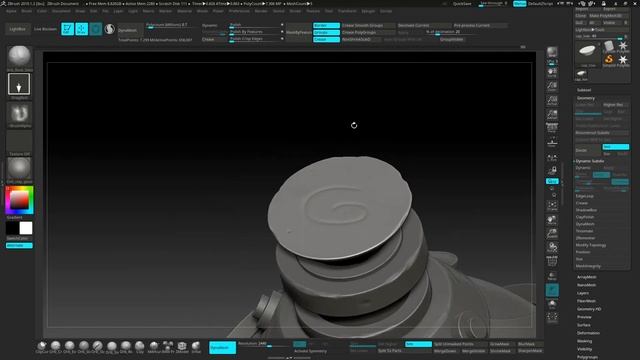Click the bottom-toolbar DynaMesh button
This screenshot has height=360, width=640.
click(x=222, y=347)
